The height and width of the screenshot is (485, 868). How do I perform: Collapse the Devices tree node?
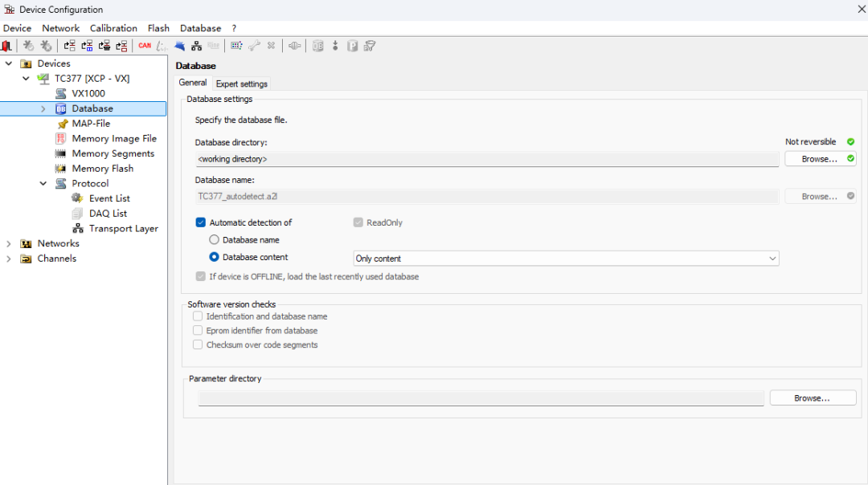pyautogui.click(x=9, y=63)
